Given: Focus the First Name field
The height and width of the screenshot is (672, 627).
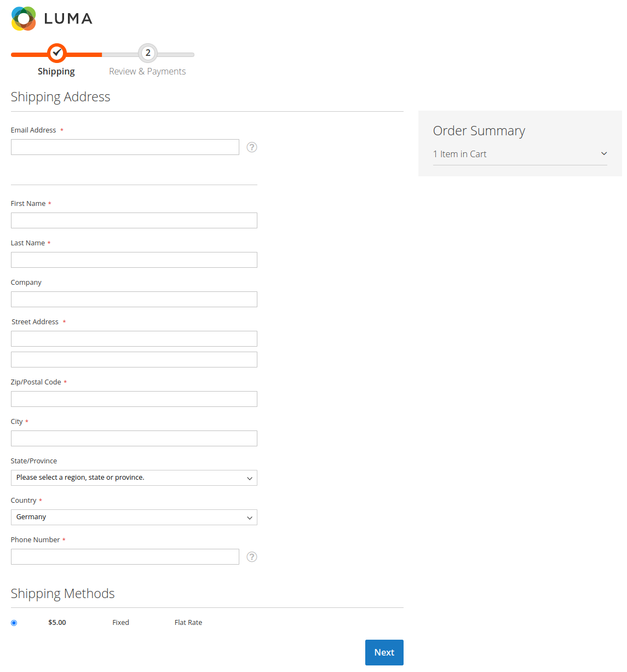Looking at the screenshot, I should click(x=134, y=221).
